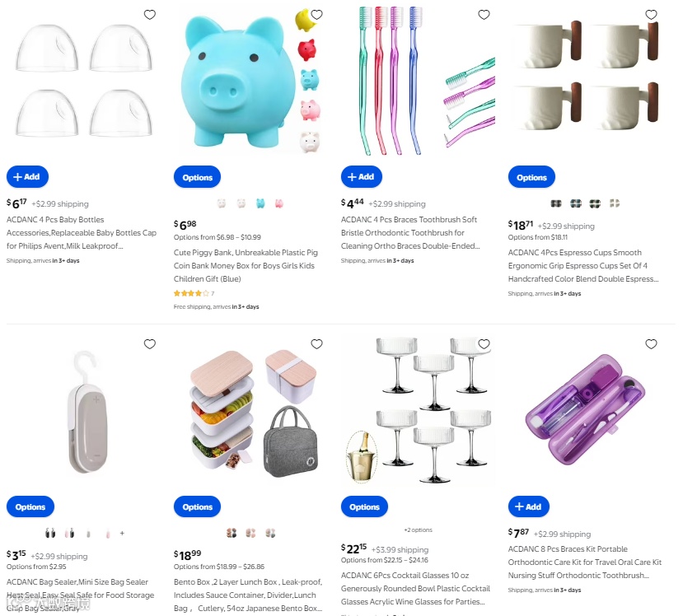The width and height of the screenshot is (683, 616).
Task: Open Options for the piggy bank
Action: click(198, 177)
